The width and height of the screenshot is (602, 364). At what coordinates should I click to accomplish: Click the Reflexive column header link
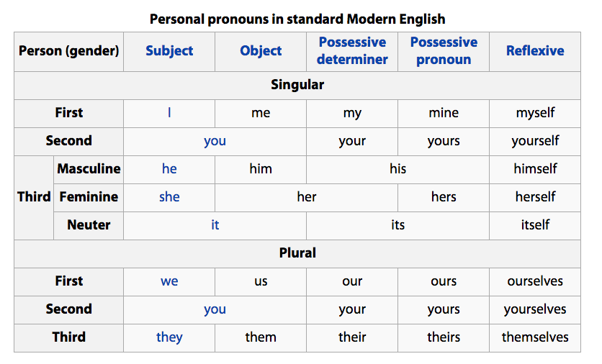pos(535,51)
